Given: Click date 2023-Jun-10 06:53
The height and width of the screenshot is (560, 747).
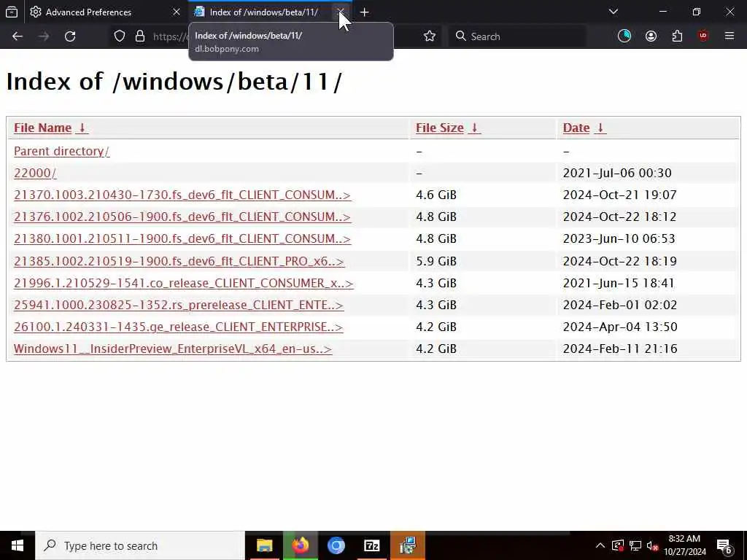Looking at the screenshot, I should (619, 238).
